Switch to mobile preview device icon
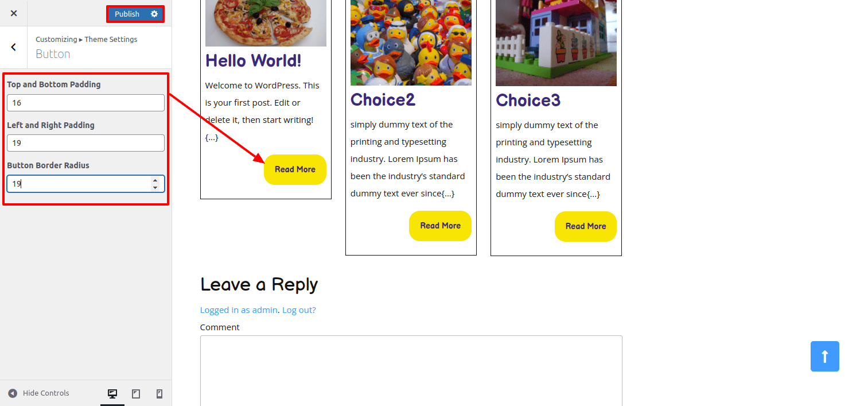Screen dimensions: 868x406 [159, 393]
